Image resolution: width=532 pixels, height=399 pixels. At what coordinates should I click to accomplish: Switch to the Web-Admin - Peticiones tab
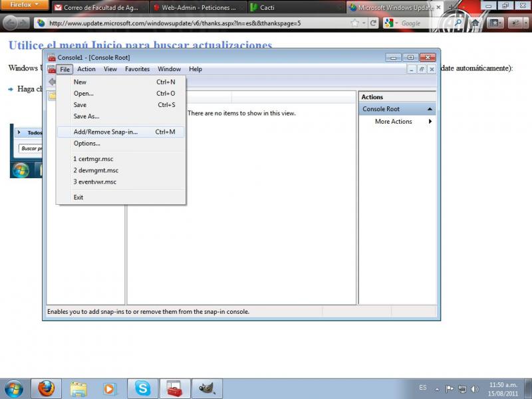pos(199,7)
